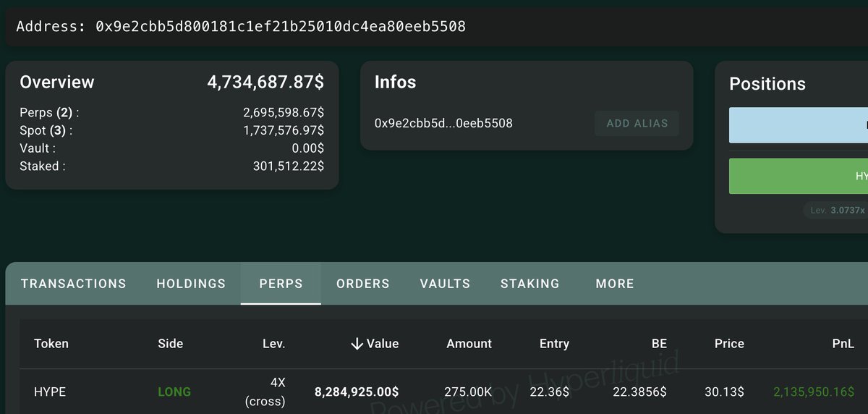Click the Perps (2) overview row label
The height and width of the screenshot is (414, 868).
click(49, 113)
